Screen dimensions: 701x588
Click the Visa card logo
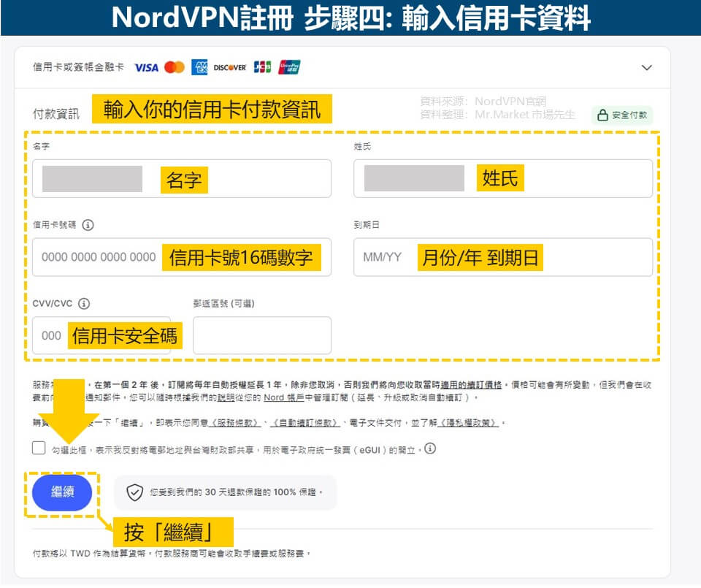click(x=146, y=67)
